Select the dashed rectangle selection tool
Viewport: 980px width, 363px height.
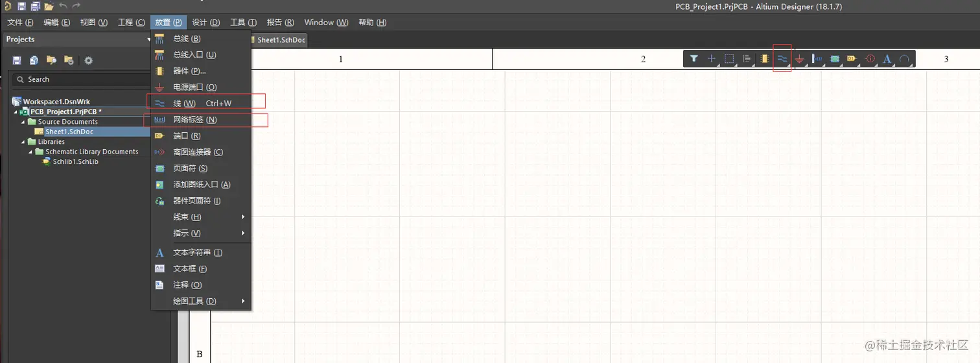729,59
